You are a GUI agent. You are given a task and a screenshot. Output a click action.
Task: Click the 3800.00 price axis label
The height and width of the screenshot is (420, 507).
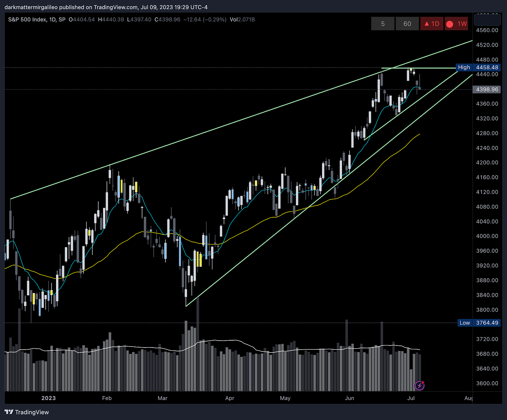[487, 310]
